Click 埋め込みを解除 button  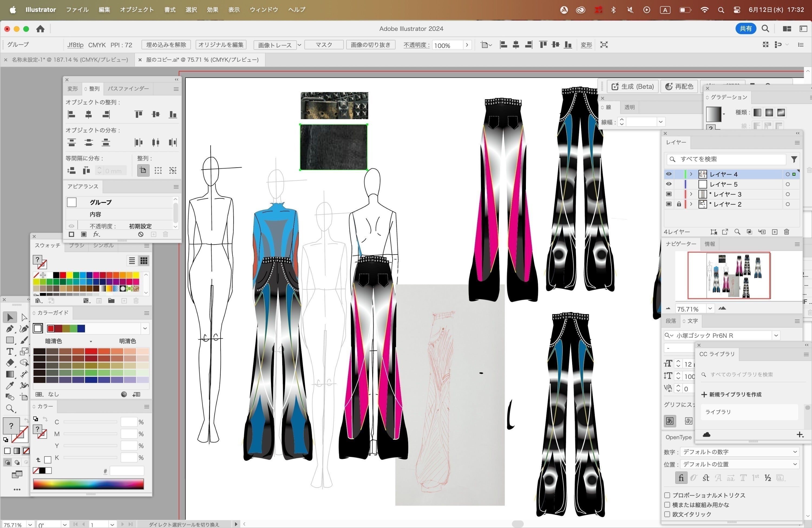[x=166, y=45]
